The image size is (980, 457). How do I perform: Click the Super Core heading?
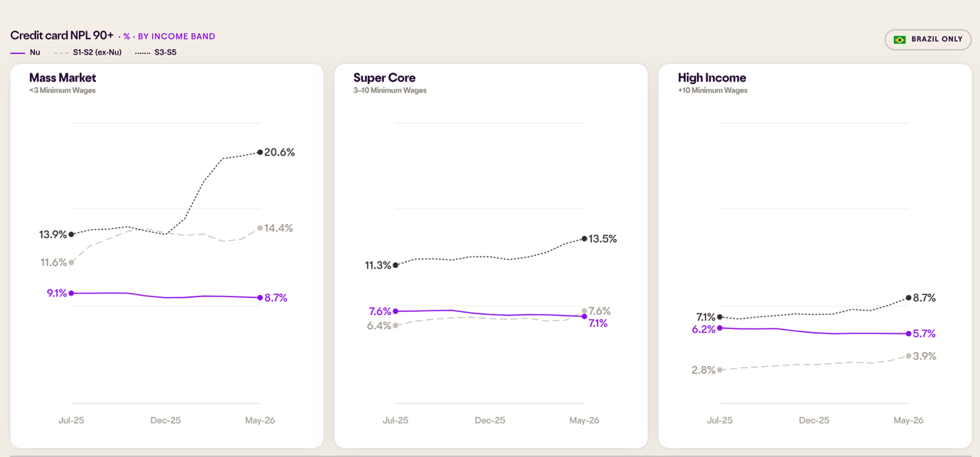tap(385, 77)
